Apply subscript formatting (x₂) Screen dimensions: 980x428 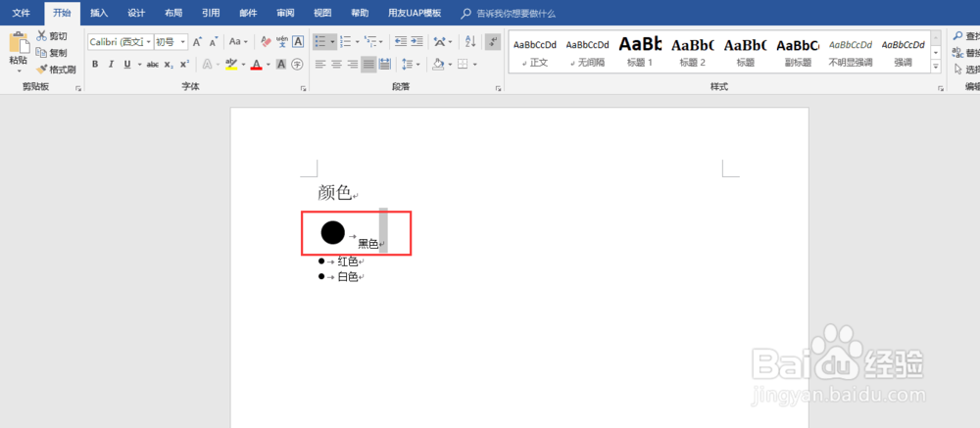pyautogui.click(x=169, y=65)
